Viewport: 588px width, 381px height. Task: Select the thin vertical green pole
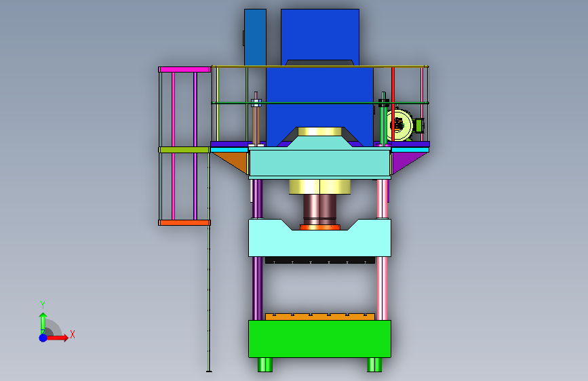pos(209,262)
